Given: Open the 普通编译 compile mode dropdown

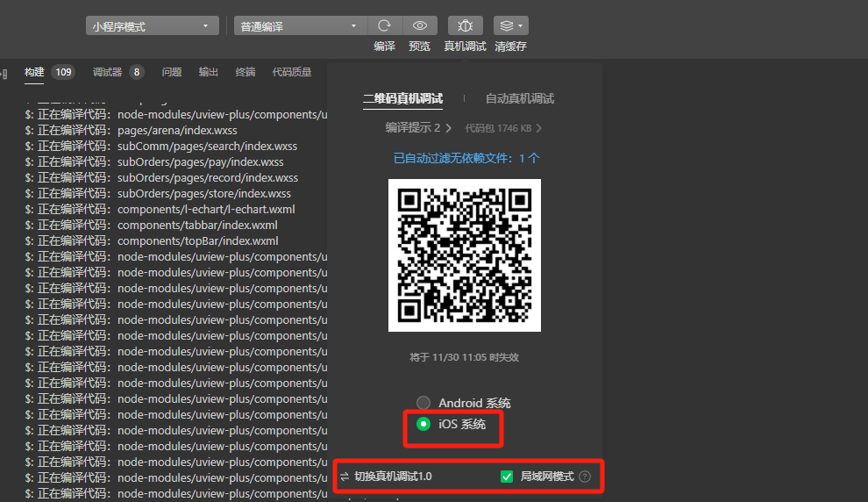Looking at the screenshot, I should tap(301, 26).
